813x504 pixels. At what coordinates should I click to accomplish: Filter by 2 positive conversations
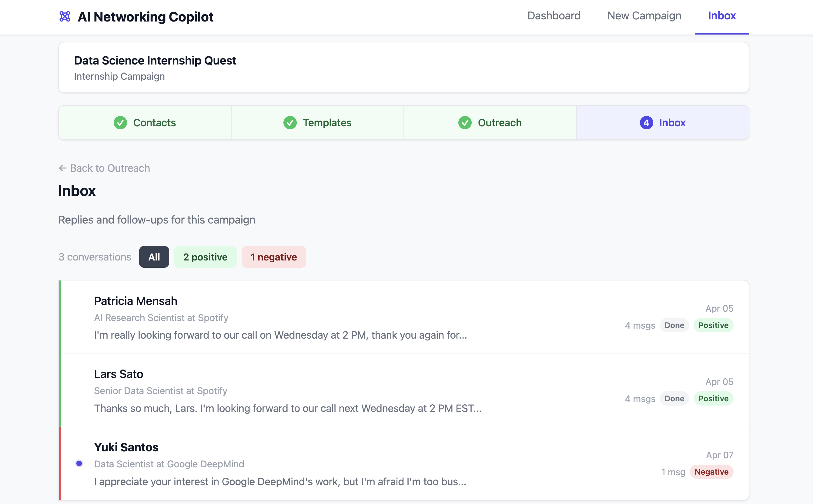click(205, 257)
